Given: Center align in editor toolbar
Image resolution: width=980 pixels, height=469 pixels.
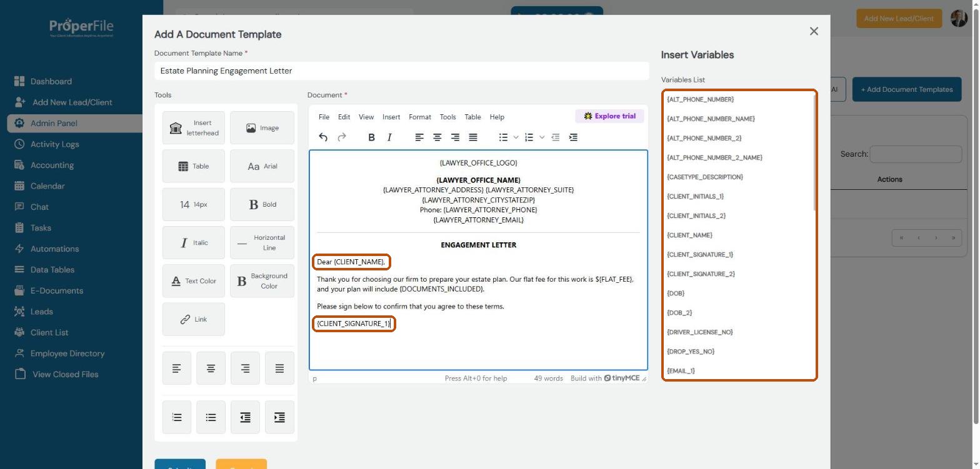Looking at the screenshot, I should [x=437, y=137].
